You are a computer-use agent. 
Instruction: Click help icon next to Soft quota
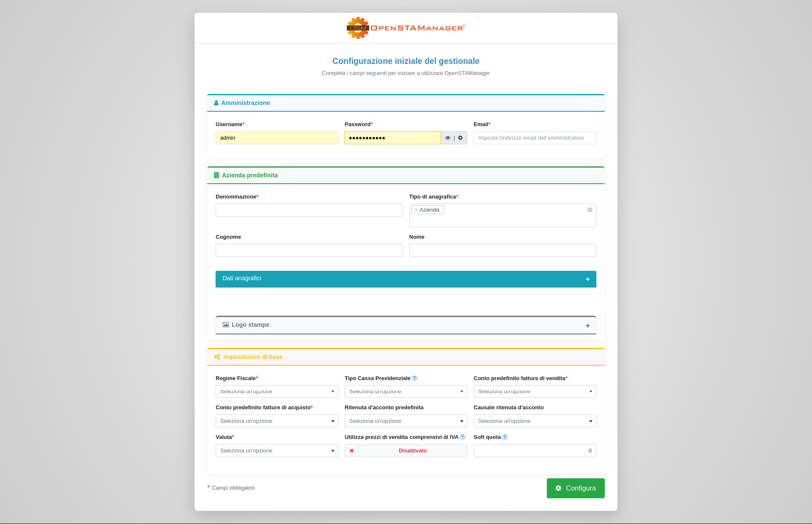[505, 437]
